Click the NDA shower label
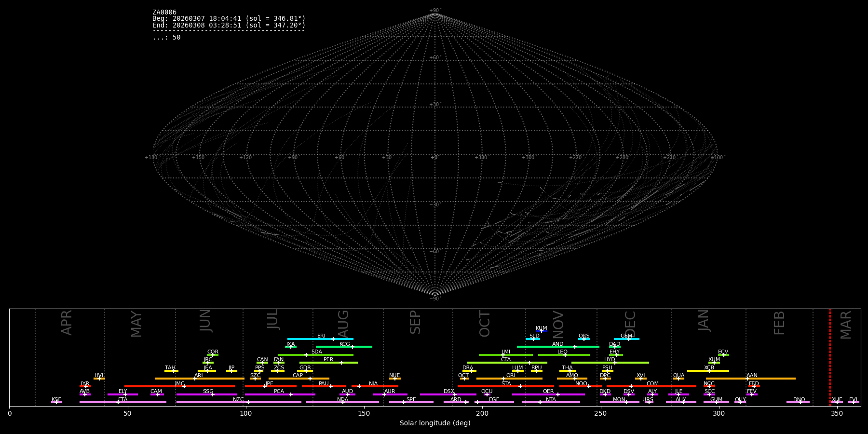Image resolution: width=868 pixels, height=434 pixels. (x=343, y=400)
